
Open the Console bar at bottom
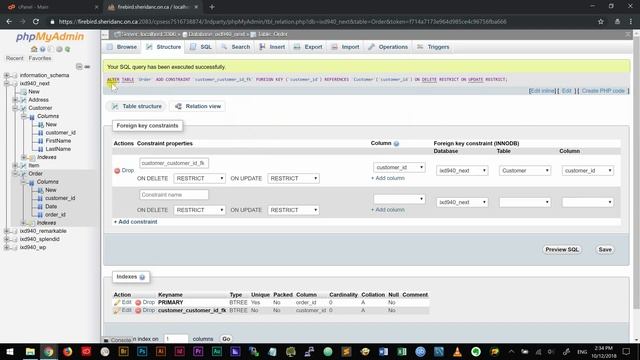tap(118, 340)
